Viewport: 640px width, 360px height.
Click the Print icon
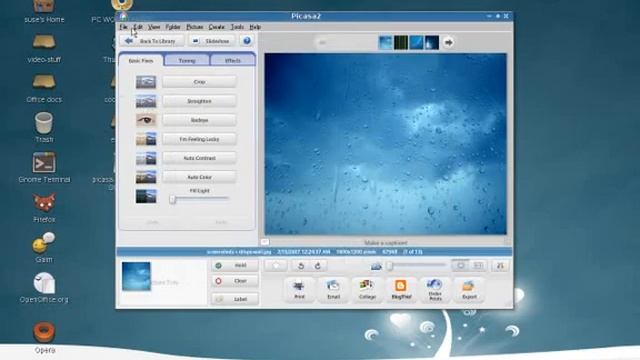(x=299, y=290)
